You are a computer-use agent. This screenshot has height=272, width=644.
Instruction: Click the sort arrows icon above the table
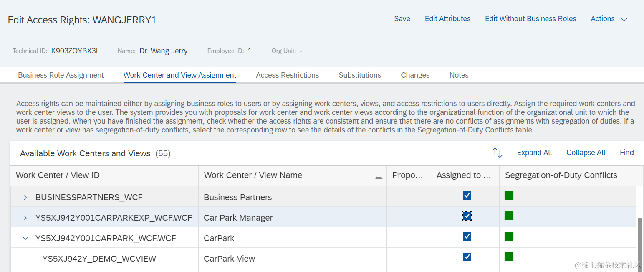click(497, 153)
